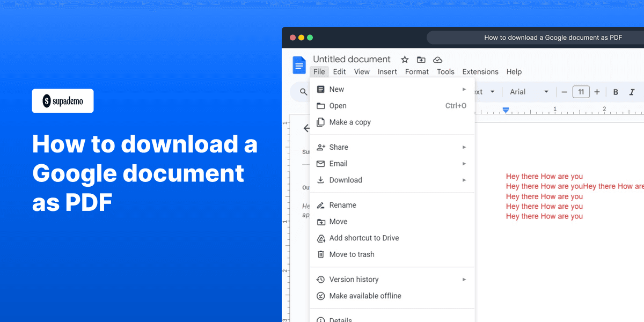Check the cloud save status icon

tap(437, 60)
